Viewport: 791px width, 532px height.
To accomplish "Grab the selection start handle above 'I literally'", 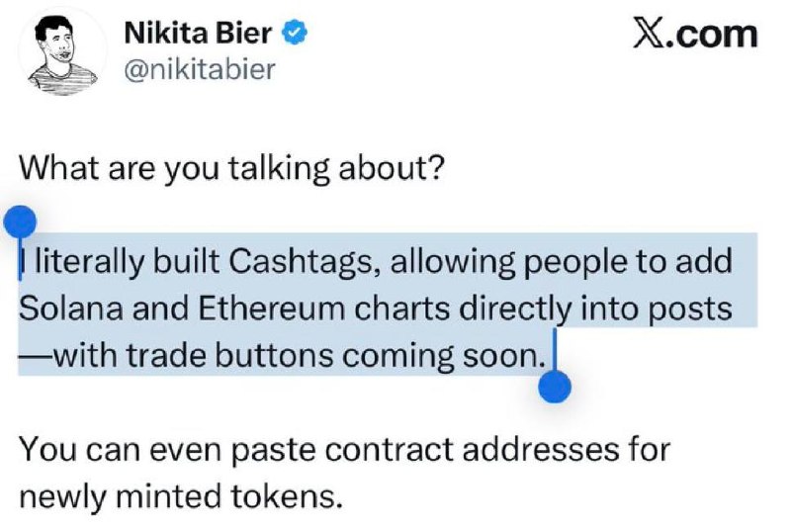I will (x=20, y=222).
